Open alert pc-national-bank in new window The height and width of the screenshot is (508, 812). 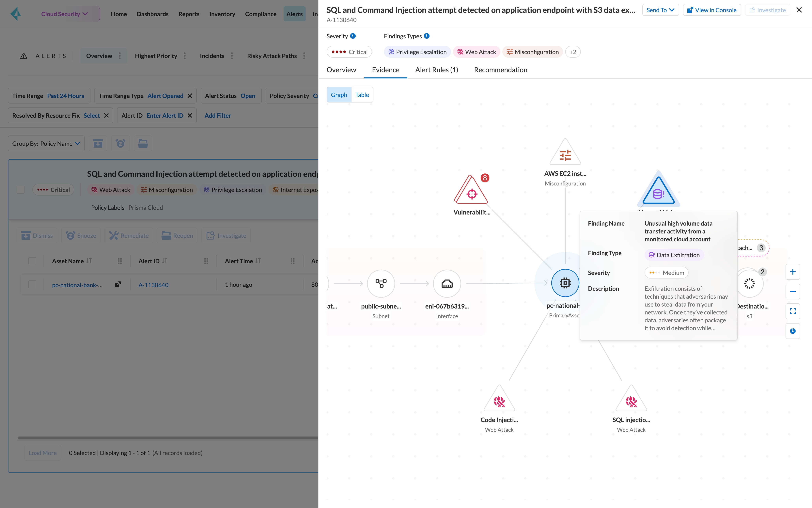tap(117, 284)
